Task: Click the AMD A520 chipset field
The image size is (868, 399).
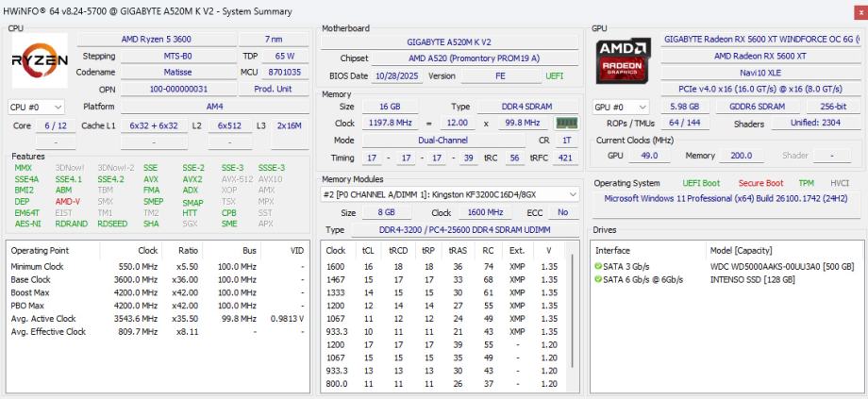Action: 475,58
